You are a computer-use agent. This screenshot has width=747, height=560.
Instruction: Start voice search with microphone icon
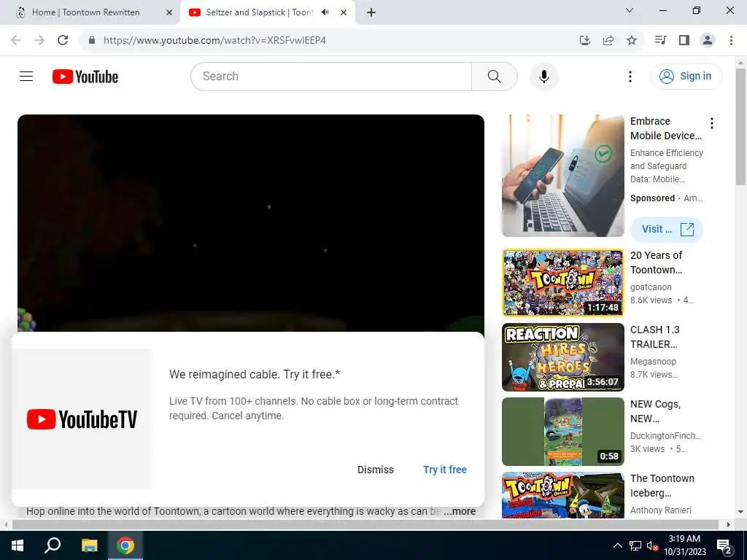(543, 76)
